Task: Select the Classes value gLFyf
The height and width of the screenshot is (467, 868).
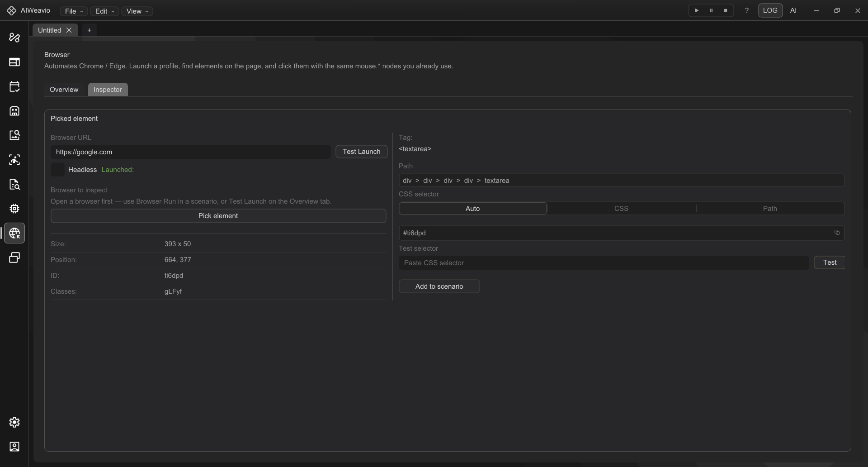Action: [173, 291]
